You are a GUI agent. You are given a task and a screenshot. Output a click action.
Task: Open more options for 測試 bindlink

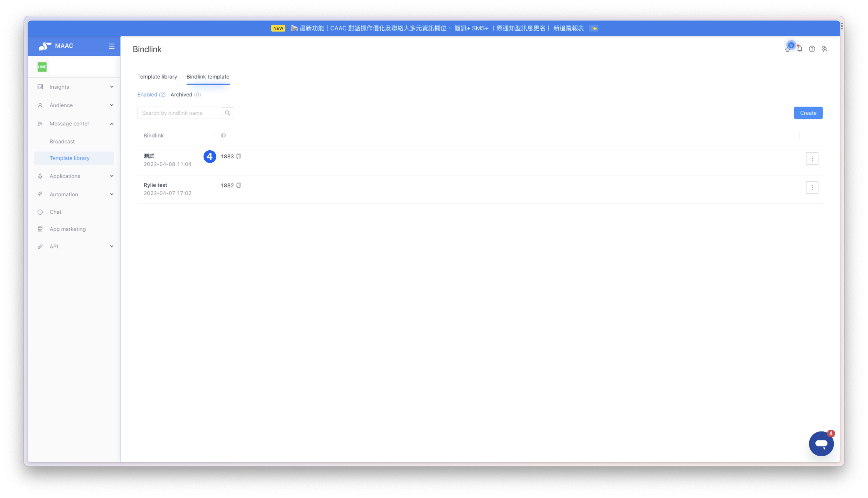point(812,159)
